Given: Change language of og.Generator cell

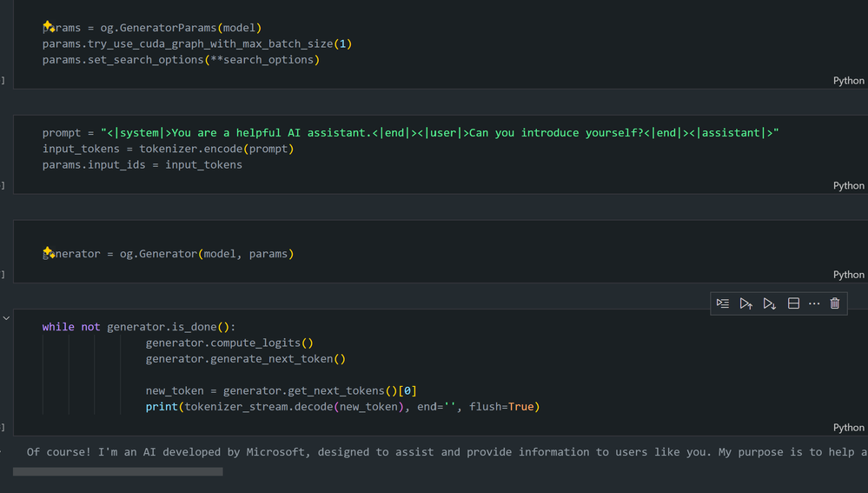Looking at the screenshot, I should tap(848, 275).
